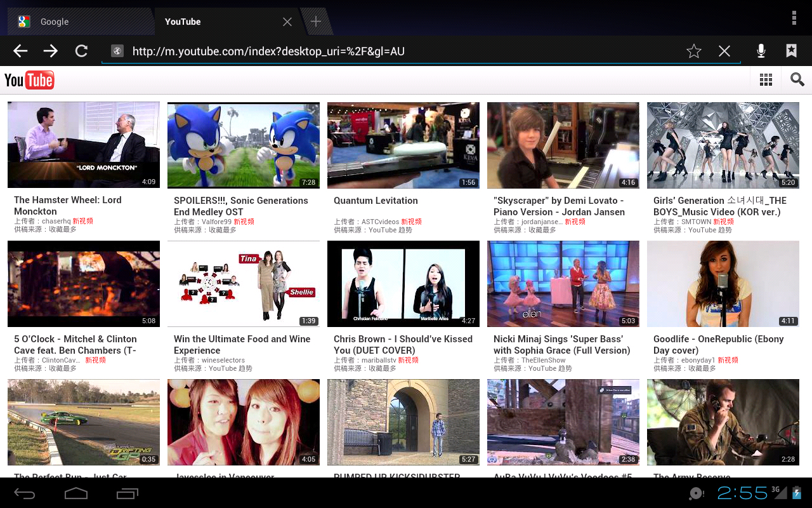812x508 pixels.
Task: Tap the Android home button
Action: tap(76, 493)
